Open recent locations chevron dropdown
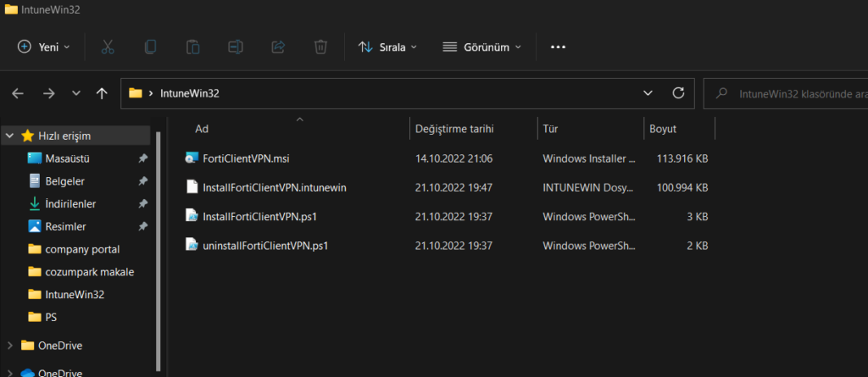 pyautogui.click(x=76, y=93)
